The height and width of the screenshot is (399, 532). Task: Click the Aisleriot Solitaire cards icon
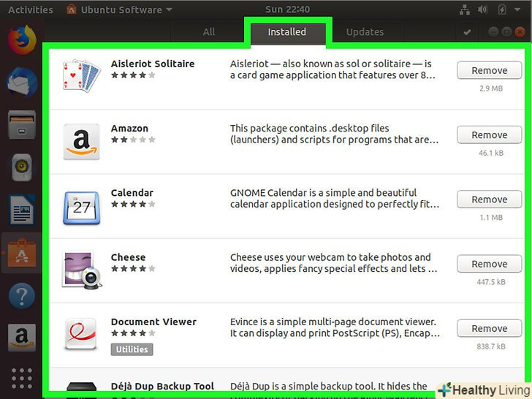click(82, 76)
